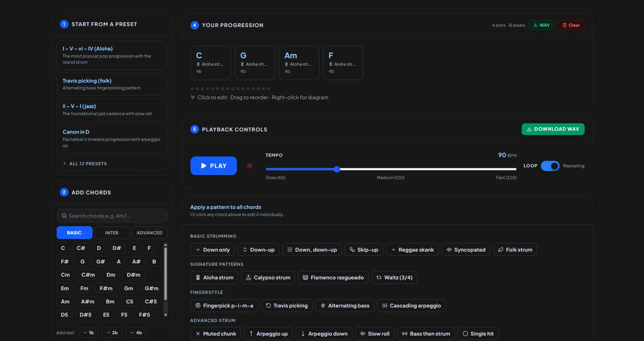Select the Muted chunk strum
Viewport: 644px width, 341px height.
coord(216,334)
